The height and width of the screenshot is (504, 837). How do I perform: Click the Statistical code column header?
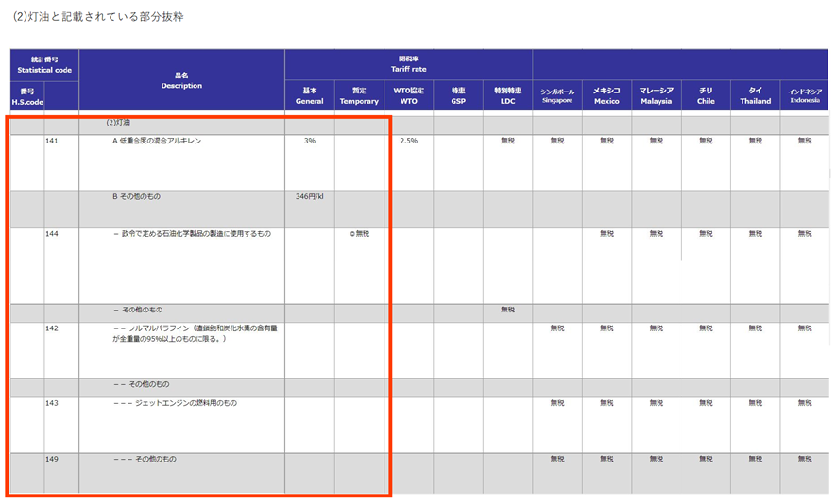pos(43,65)
